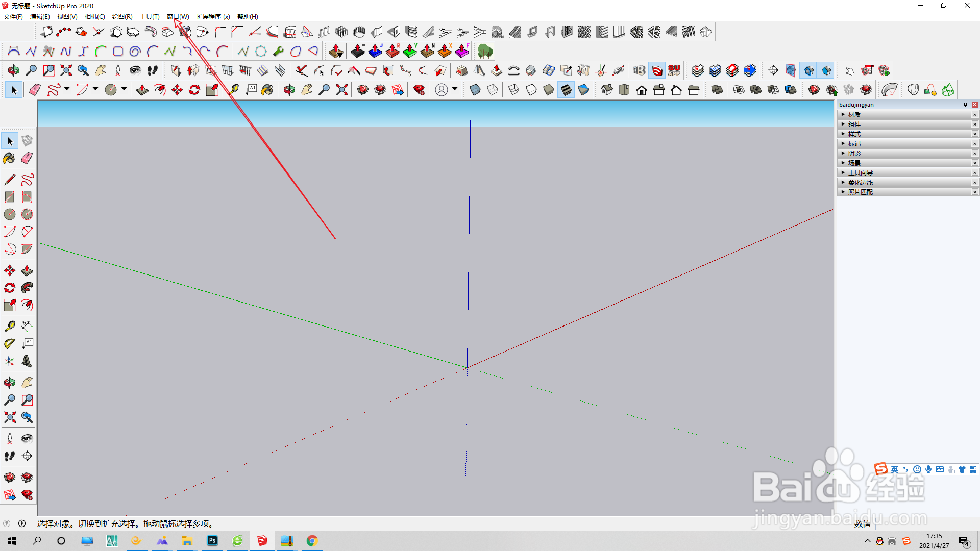Image resolution: width=980 pixels, height=551 pixels.
Task: Select the 3D Text tool in left toolbar
Action: (27, 362)
